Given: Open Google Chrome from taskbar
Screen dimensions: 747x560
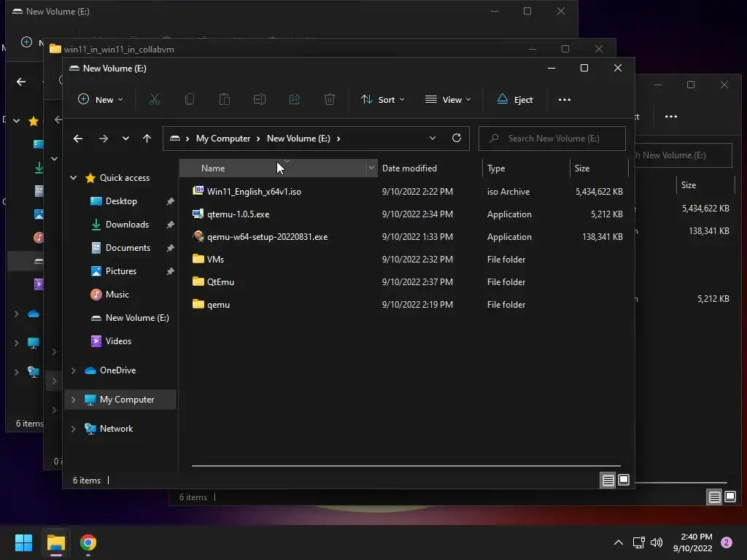Looking at the screenshot, I should [88, 542].
